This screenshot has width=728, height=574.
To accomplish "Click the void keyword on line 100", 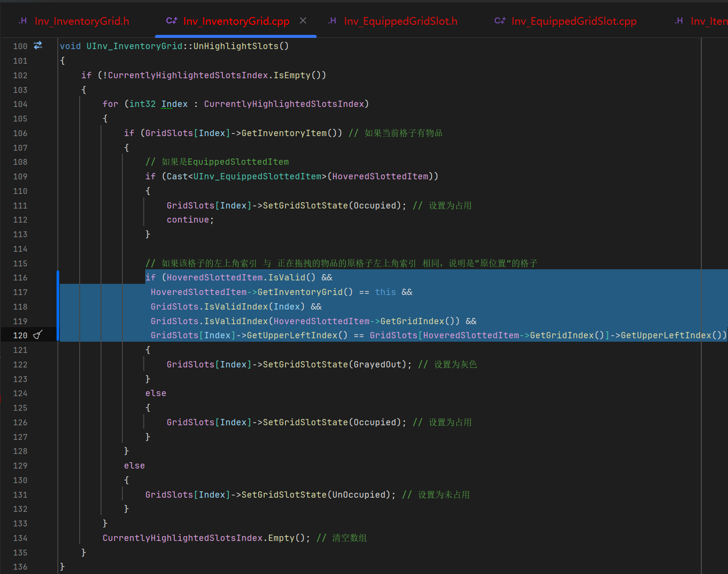I will coord(70,46).
